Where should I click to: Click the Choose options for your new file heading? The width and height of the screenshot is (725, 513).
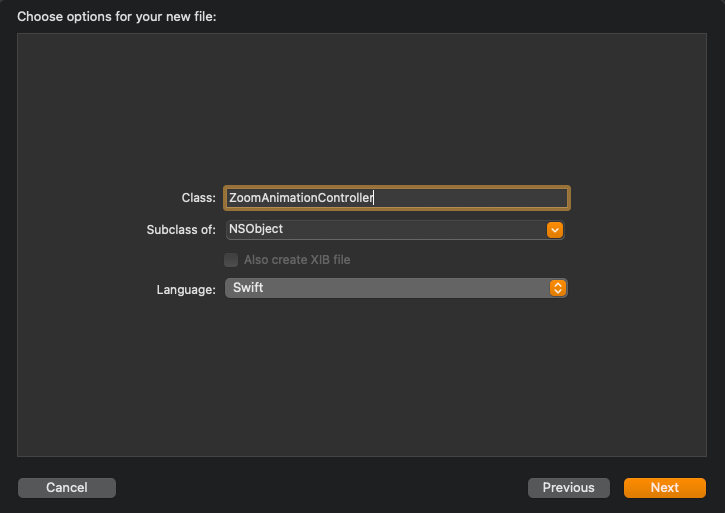coord(117,17)
